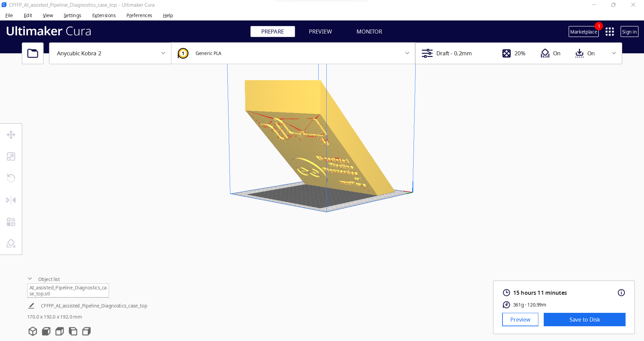644x341 pixels.
Task: Switch to the MONITOR stage
Action: tap(369, 32)
